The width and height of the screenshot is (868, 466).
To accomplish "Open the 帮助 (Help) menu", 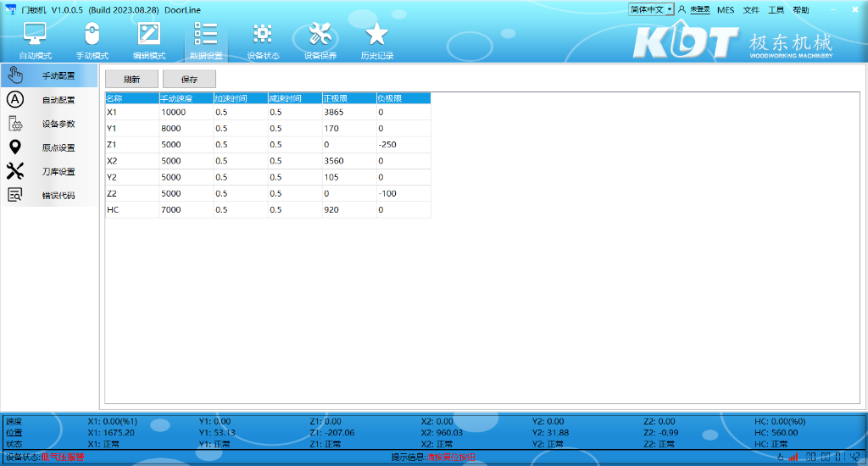I will pos(800,10).
